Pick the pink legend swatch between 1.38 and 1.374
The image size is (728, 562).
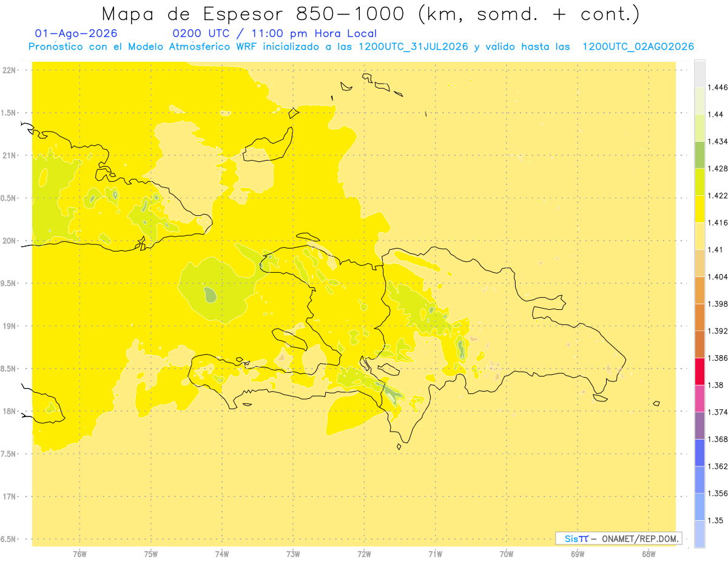tap(699, 398)
